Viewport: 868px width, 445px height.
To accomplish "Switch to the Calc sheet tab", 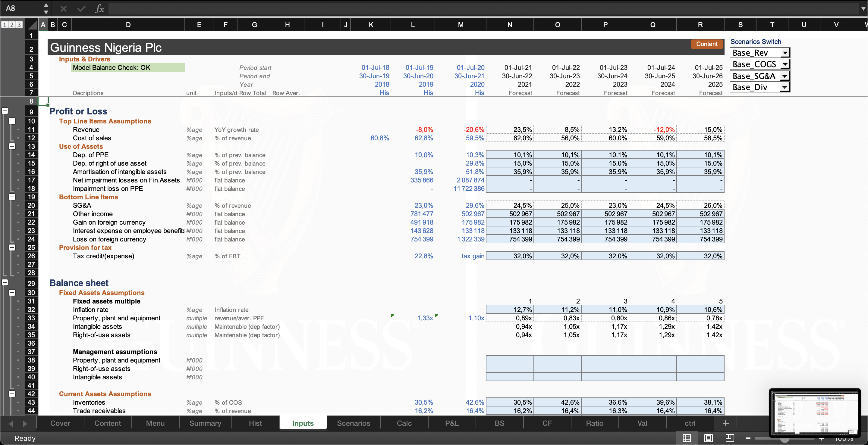I will [x=404, y=423].
